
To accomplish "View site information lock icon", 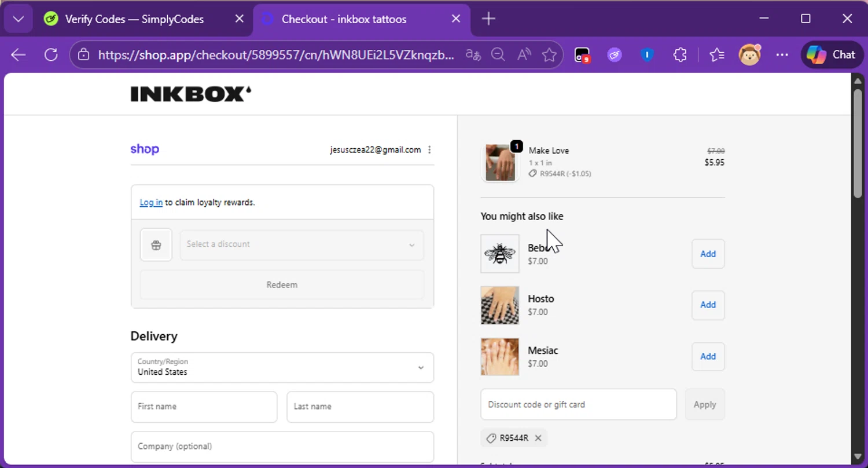I will [x=84, y=55].
